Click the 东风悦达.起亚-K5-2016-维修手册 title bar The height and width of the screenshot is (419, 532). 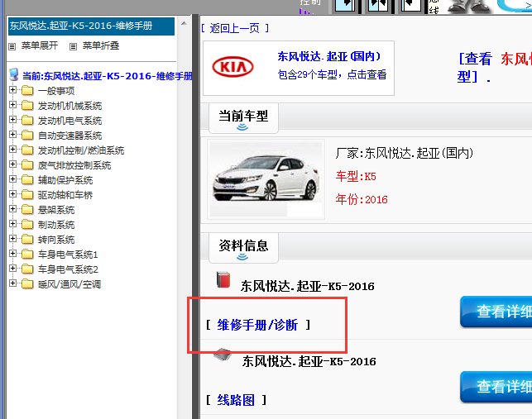91,26
